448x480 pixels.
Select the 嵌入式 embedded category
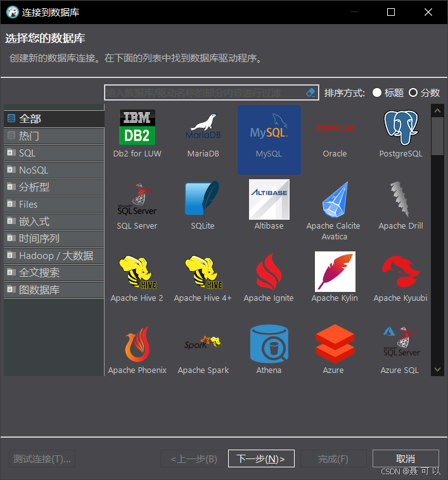(x=54, y=222)
